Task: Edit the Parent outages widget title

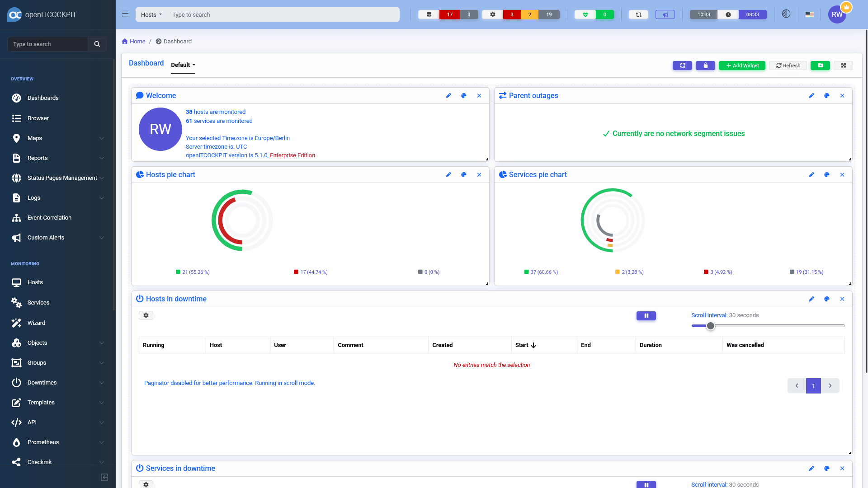Action: coord(811,96)
